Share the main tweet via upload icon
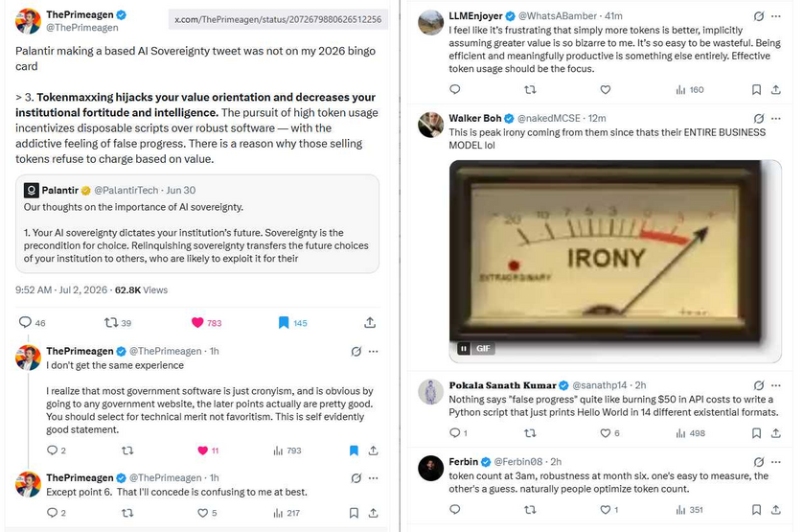The height and width of the screenshot is (532, 804). tap(370, 323)
